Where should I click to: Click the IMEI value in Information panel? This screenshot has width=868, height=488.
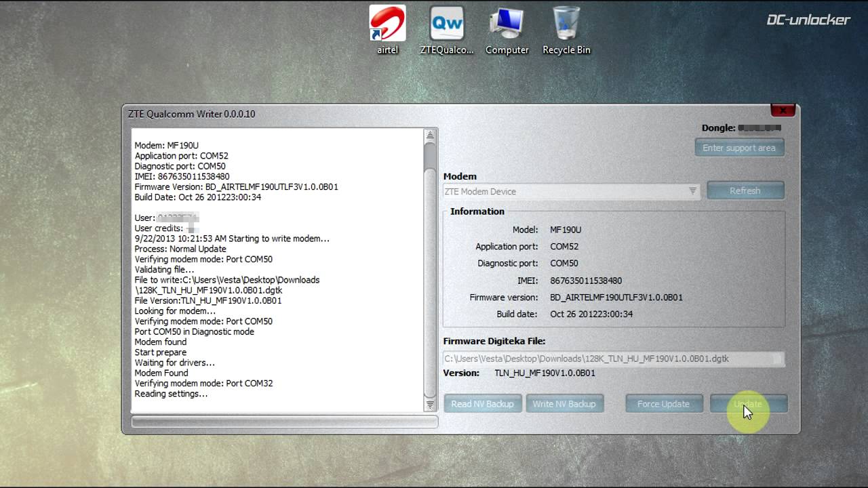coord(586,281)
